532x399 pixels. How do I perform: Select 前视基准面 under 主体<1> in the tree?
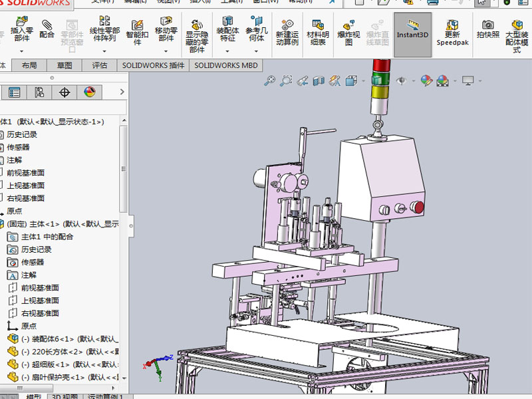click(x=40, y=288)
